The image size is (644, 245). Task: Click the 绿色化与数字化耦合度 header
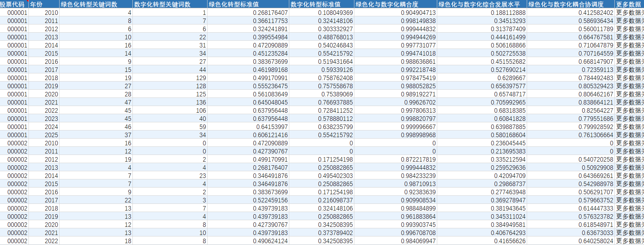(395, 4)
